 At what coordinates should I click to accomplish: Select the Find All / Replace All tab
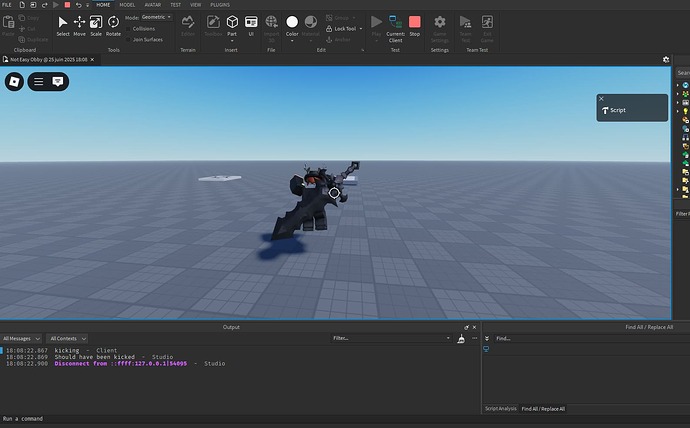(x=543, y=409)
